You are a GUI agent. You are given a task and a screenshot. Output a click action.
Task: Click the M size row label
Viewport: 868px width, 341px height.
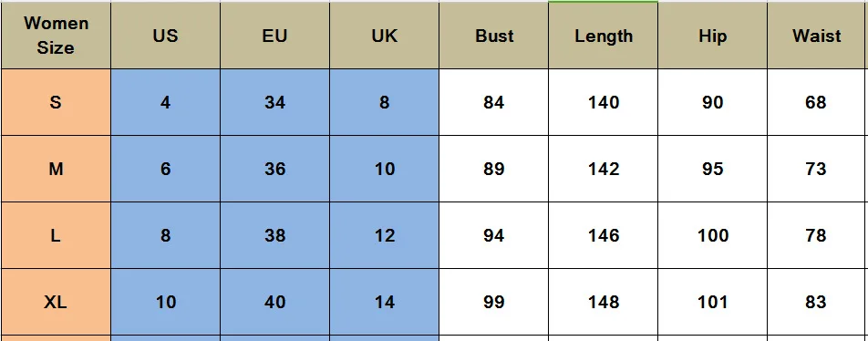[x=56, y=169]
